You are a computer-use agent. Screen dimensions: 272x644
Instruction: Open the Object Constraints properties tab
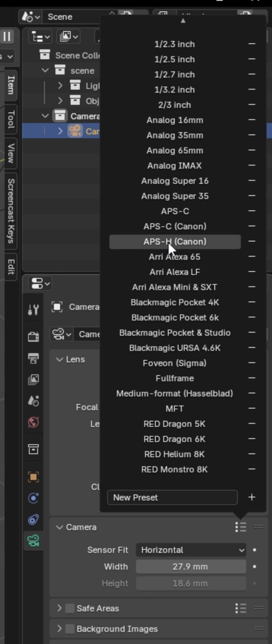click(x=33, y=519)
